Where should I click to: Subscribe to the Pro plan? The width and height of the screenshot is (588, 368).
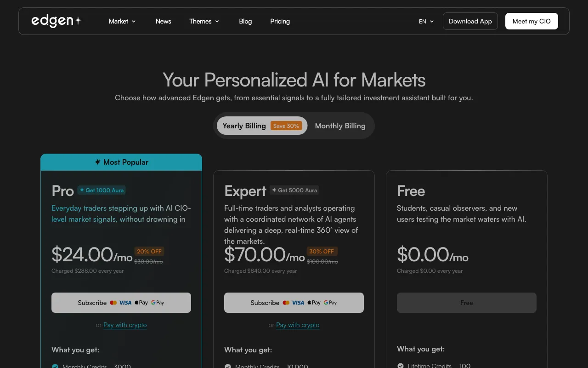[x=121, y=303]
